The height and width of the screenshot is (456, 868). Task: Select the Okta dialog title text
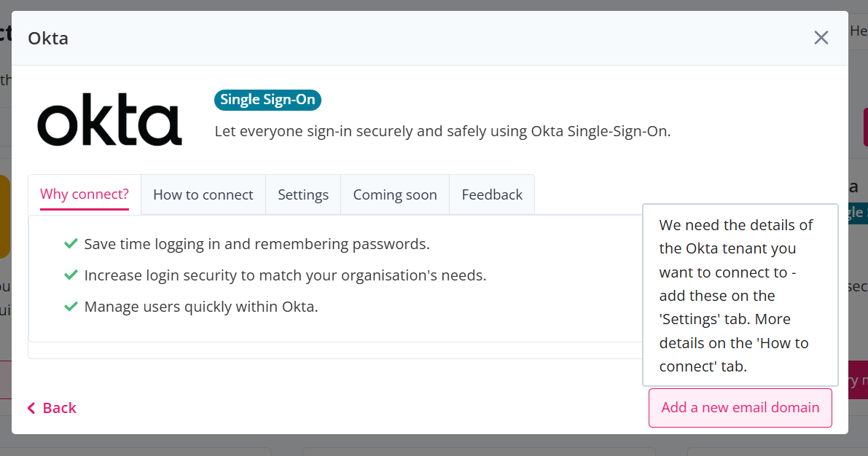click(48, 38)
